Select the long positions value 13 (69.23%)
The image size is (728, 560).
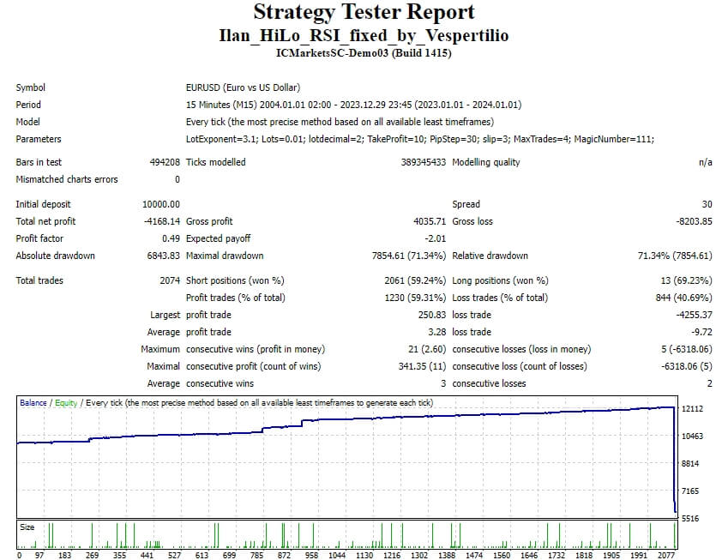click(x=687, y=281)
